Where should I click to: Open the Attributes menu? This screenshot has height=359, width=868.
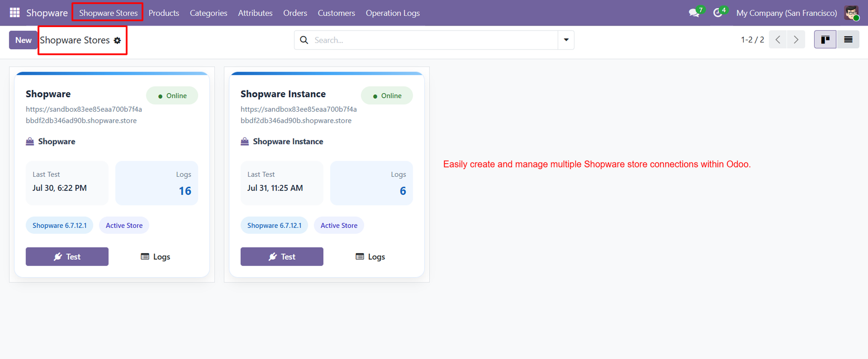(x=255, y=13)
